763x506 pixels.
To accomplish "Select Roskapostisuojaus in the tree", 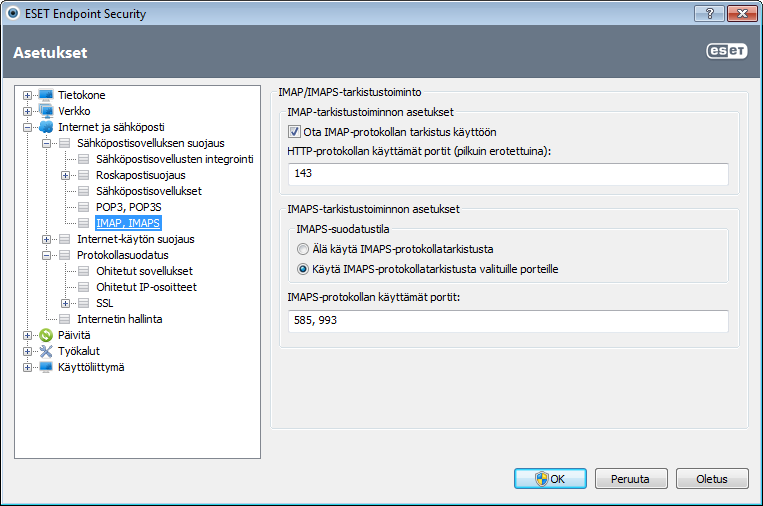I will tap(141, 175).
